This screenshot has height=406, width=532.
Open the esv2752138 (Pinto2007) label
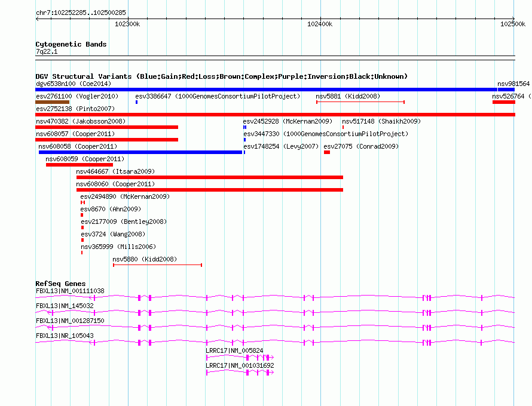pos(75,109)
